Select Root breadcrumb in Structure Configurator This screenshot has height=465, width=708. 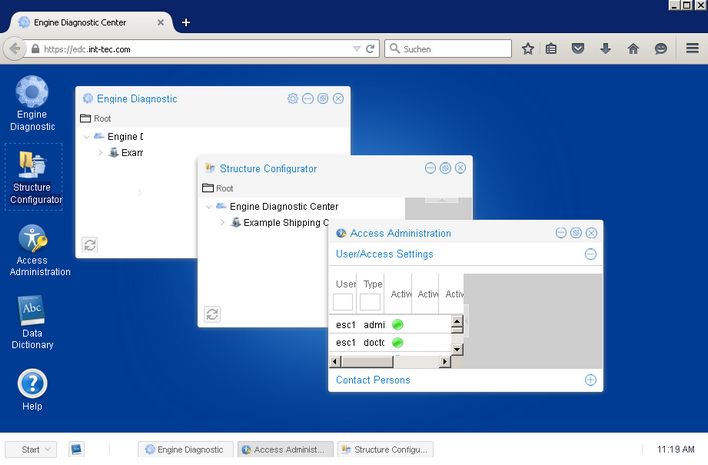[x=224, y=188]
